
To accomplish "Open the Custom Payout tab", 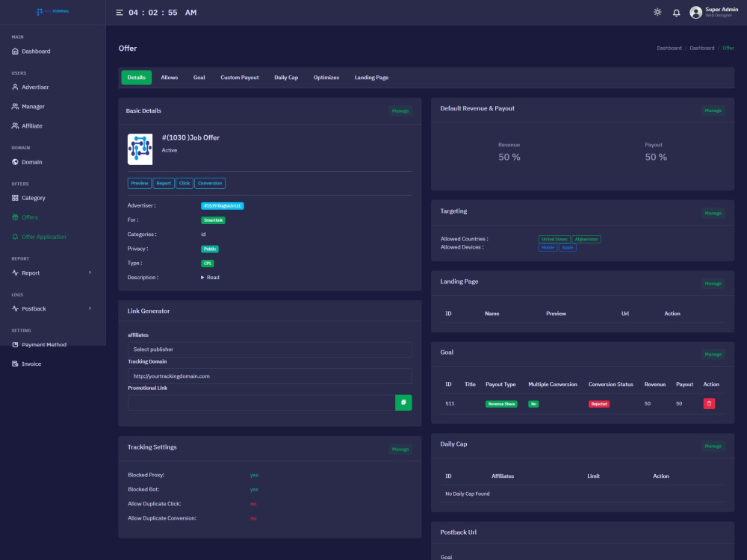I will pyautogui.click(x=240, y=78).
